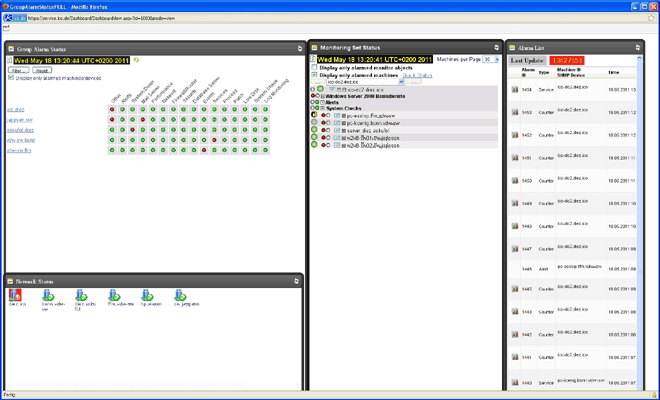Toggle Display only alarmed machines checkbox
Viewport: 660px width, 400px height.
(x=314, y=75)
